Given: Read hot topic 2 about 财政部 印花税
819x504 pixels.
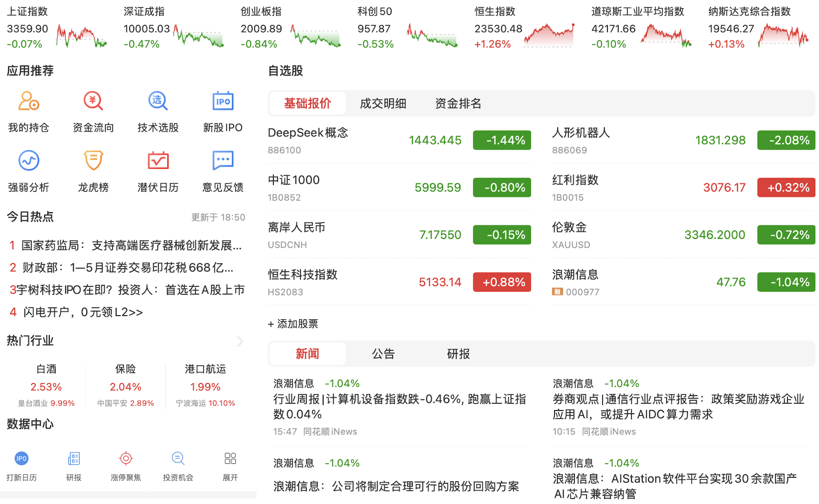Looking at the screenshot, I should click(121, 268).
